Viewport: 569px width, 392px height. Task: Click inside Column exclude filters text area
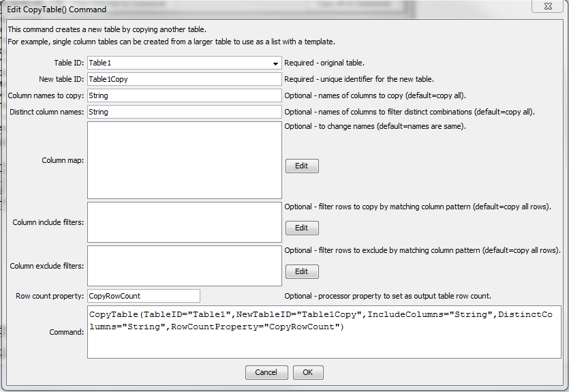click(x=185, y=266)
